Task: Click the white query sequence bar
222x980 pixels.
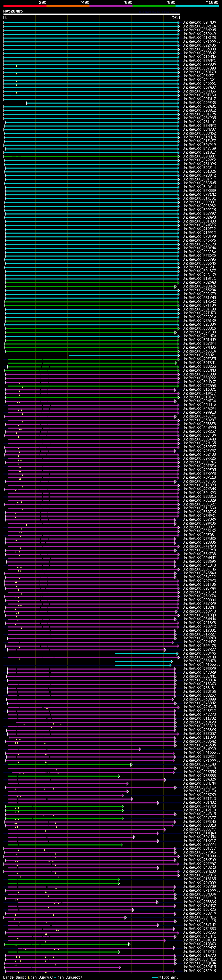Action: coord(92,15)
